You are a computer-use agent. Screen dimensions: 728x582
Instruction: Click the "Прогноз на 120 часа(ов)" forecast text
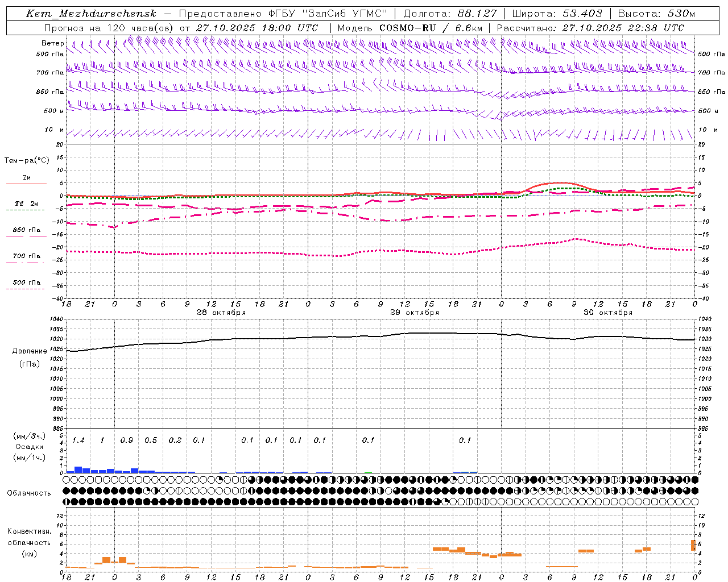coord(110,28)
